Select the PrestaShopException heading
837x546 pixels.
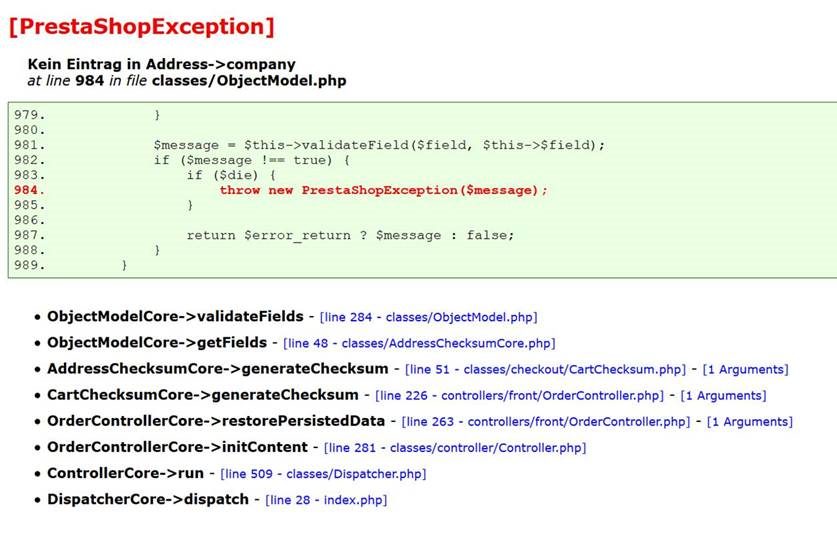coord(141,27)
